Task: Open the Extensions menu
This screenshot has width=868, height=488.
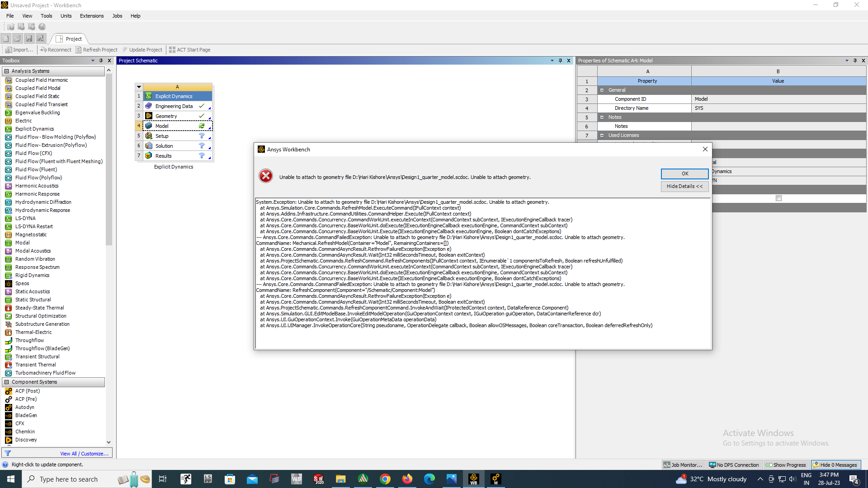Action: [x=92, y=16]
